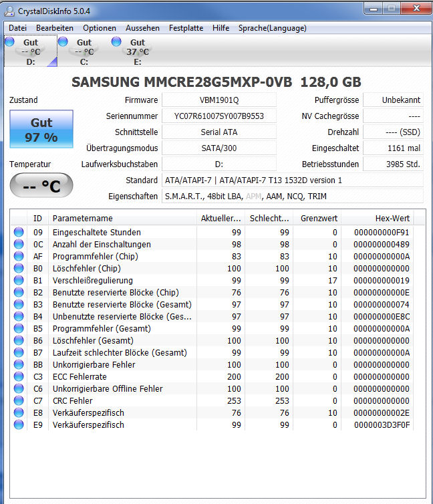Image resolution: width=433 pixels, height=504 pixels.
Task: Click the Aktueller column header
Action: tap(221, 219)
